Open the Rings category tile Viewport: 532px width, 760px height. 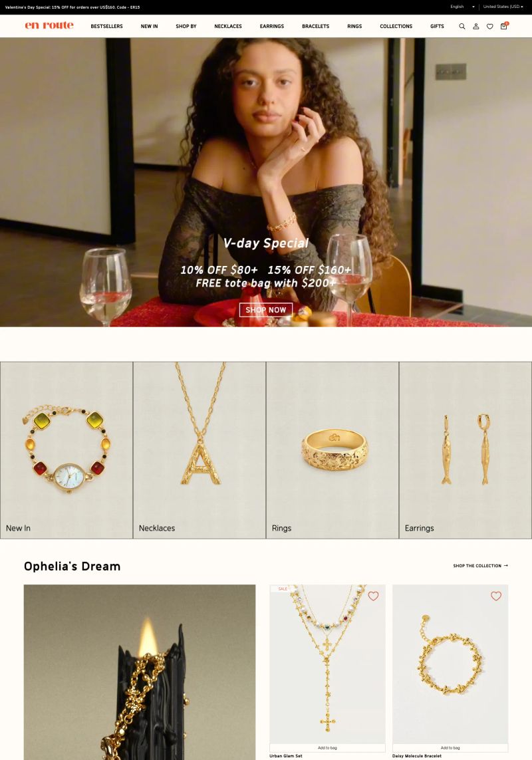[x=332, y=450]
